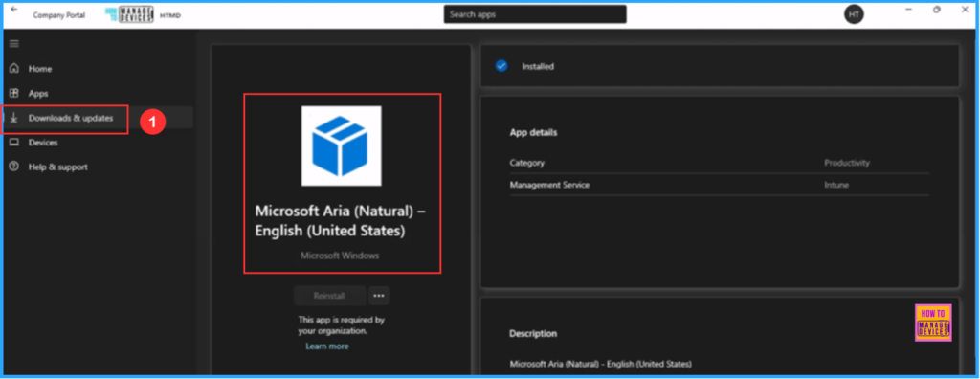Open the HT account avatar
This screenshot has width=980, height=379.
coord(854,14)
